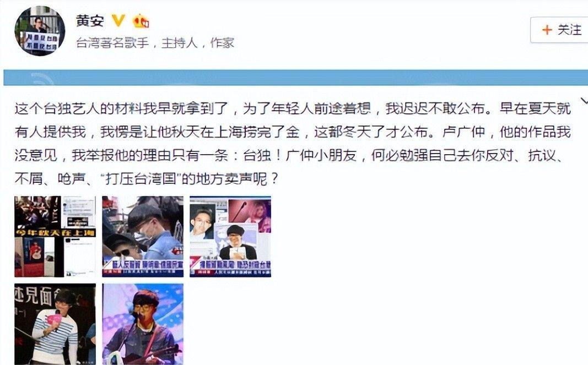Viewport: 588px width, 365px height.
Task: Click the name 卢广仲 in the post
Action: [463, 132]
